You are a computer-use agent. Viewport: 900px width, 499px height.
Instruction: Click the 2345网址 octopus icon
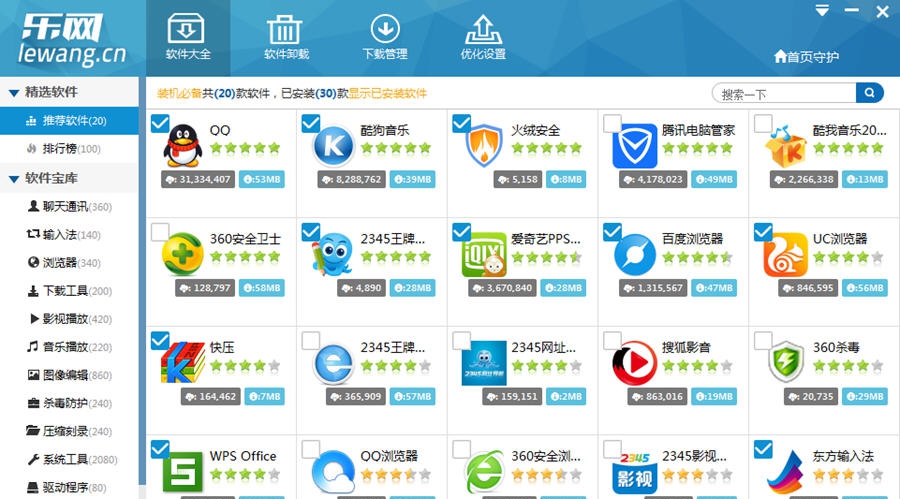484,363
